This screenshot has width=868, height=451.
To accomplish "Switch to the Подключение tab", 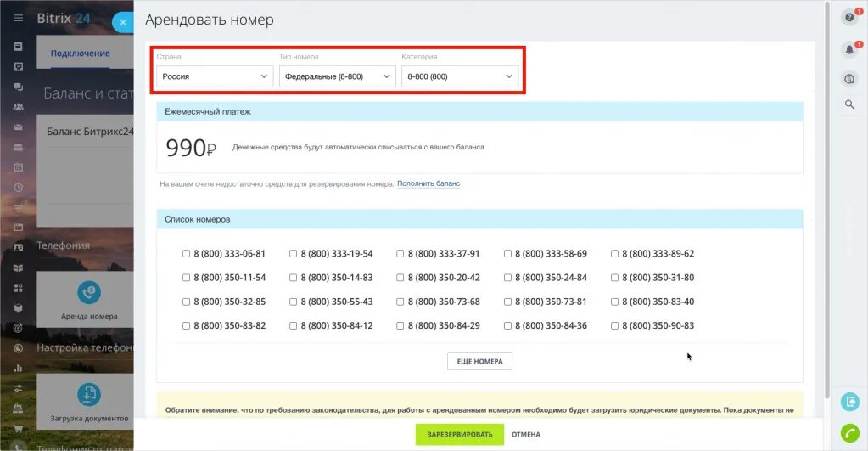I will (x=81, y=54).
